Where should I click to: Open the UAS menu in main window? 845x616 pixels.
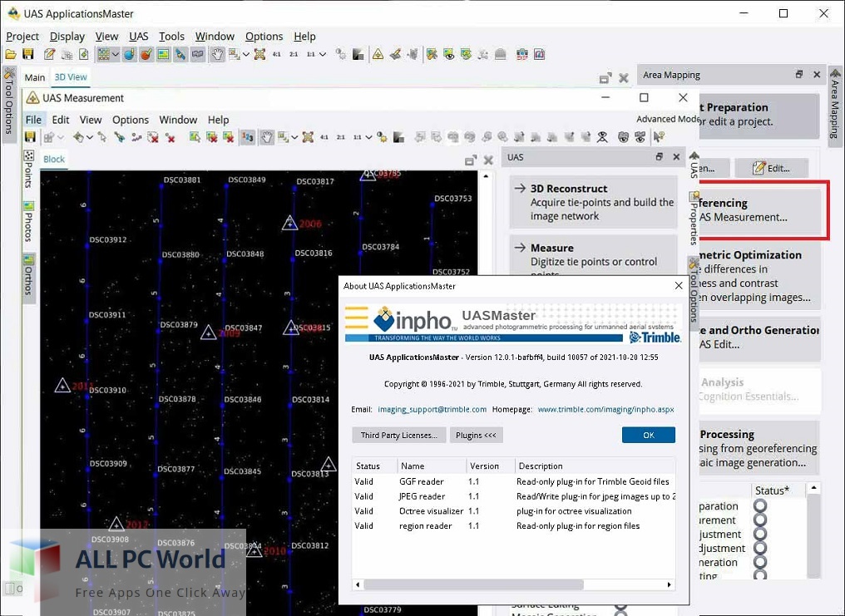coord(139,37)
